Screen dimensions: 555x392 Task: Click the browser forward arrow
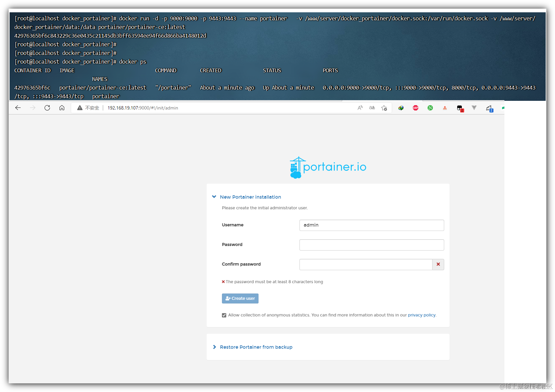point(33,108)
